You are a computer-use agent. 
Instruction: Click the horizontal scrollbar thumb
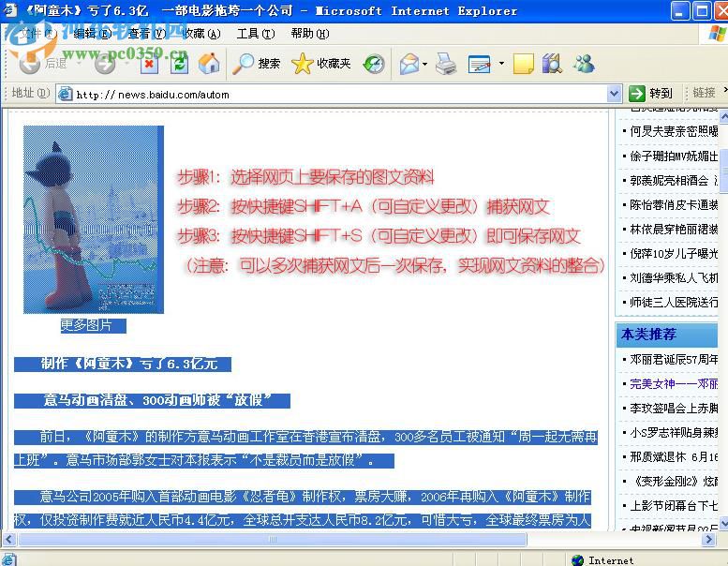(x=272, y=540)
